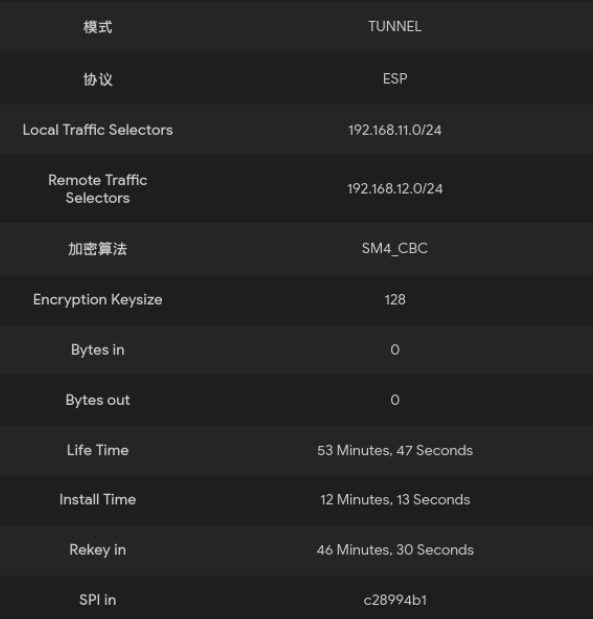Click the Encryption Keysize label
The image size is (593, 619).
coord(98,300)
